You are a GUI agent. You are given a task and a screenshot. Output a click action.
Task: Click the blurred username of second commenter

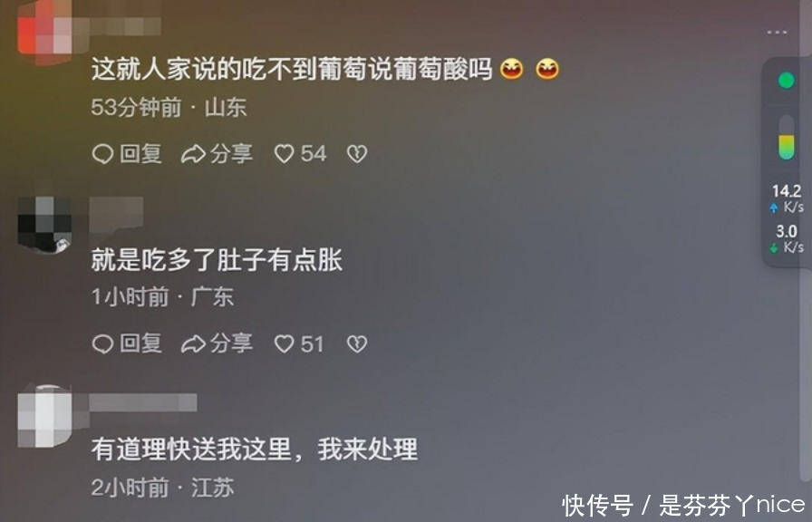pyautogui.click(x=117, y=213)
